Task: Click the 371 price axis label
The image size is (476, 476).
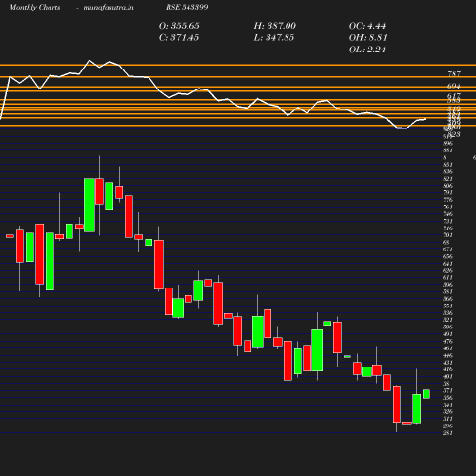Action: coord(447,390)
